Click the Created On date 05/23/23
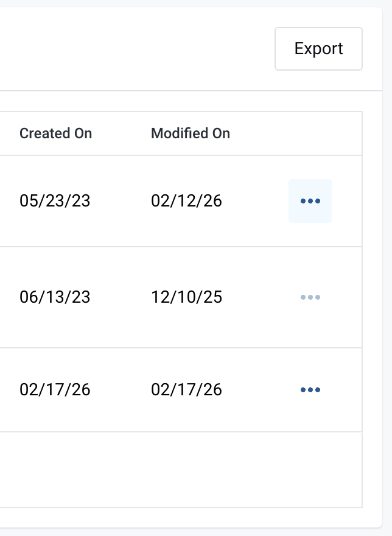Screen dimensions: 392x536 point(54,201)
